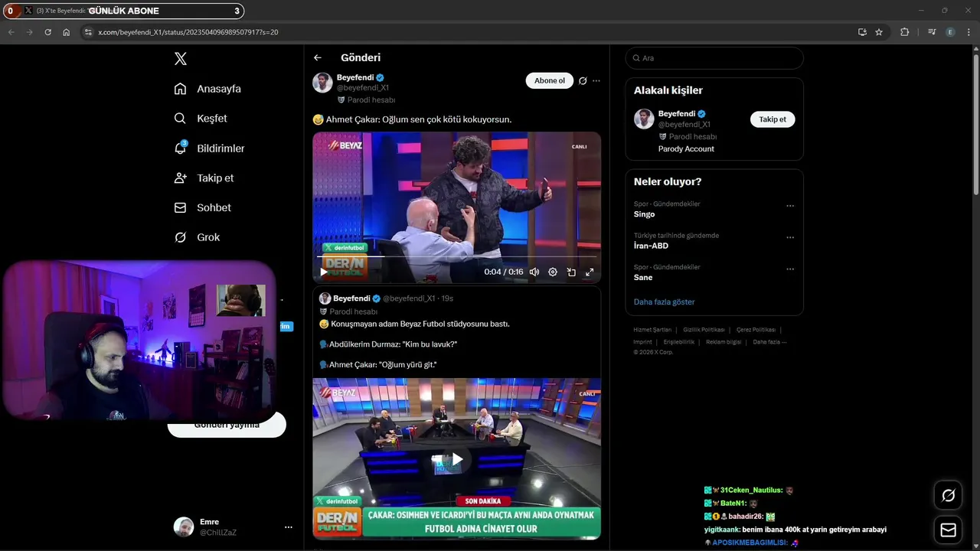Click the address bar URL
The width and height of the screenshot is (980, 551).
(188, 32)
